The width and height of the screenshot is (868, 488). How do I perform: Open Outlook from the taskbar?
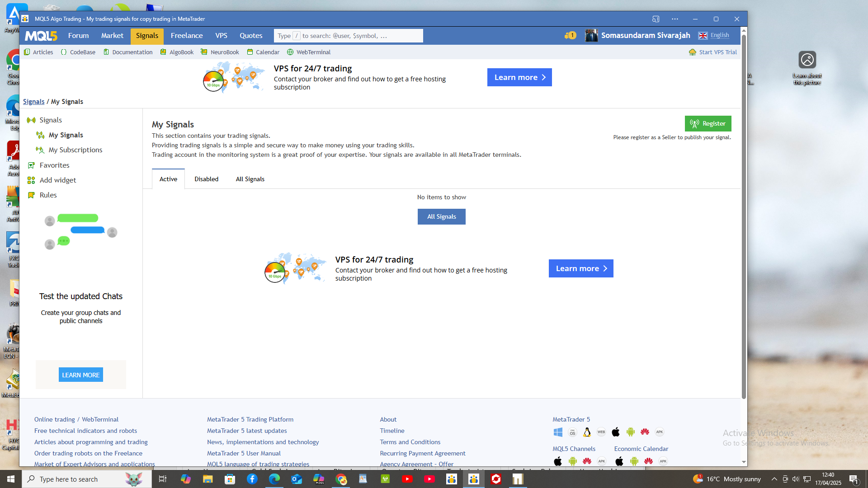(x=297, y=479)
